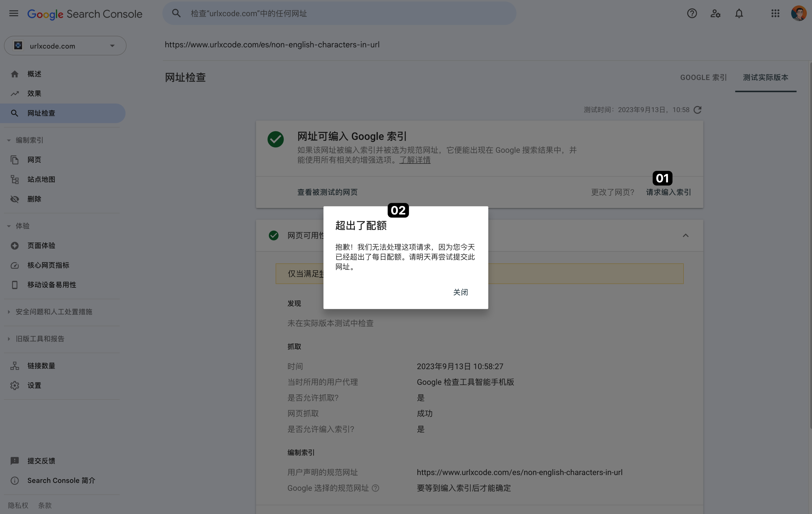The image size is (812, 514).
Task: Switch to the GOOGLE 索引 tab
Action: click(x=704, y=78)
